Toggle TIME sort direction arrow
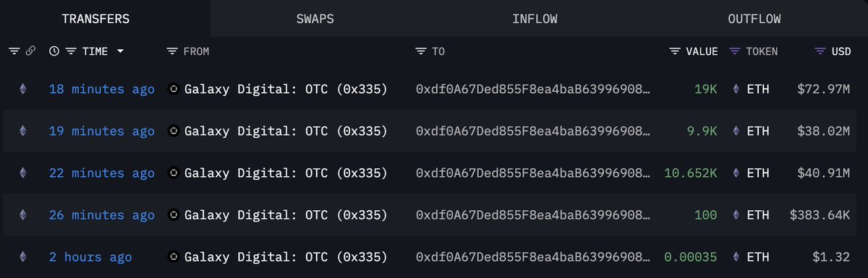The height and width of the screenshot is (278, 868). [x=120, y=52]
